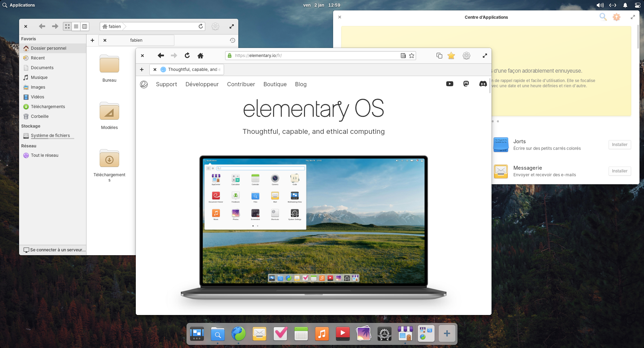Search apps with AppCenter's magnifier icon
This screenshot has height=348, width=644.
point(603,17)
